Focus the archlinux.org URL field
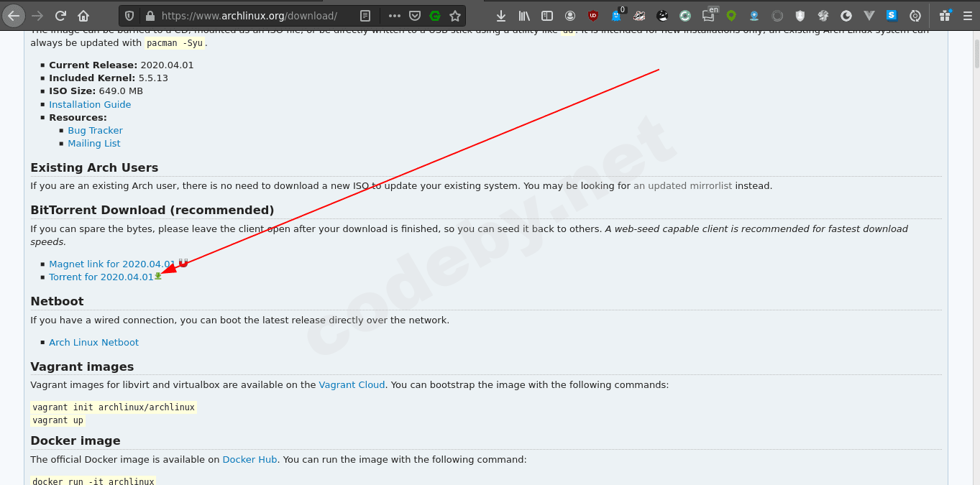The width and height of the screenshot is (980, 485). pyautogui.click(x=249, y=15)
